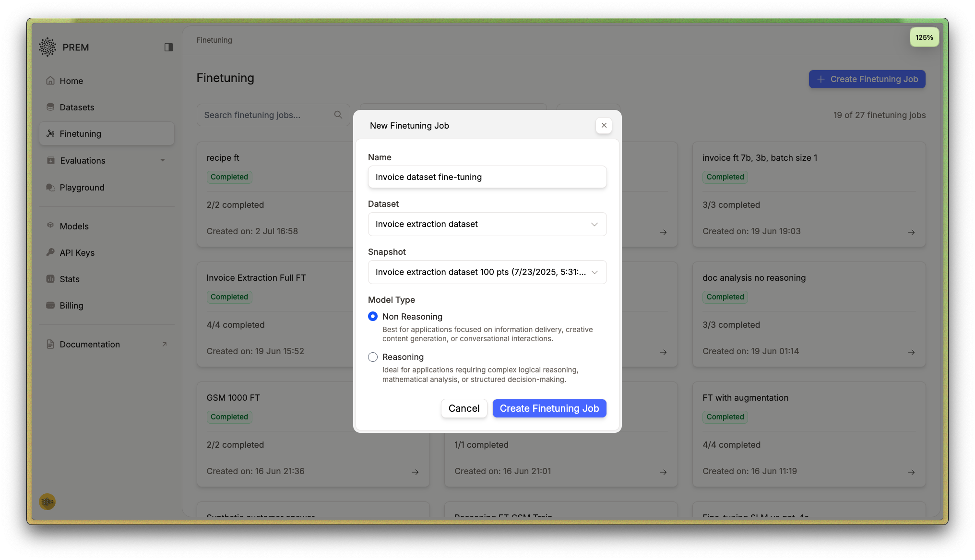Open the Playground section

click(82, 187)
